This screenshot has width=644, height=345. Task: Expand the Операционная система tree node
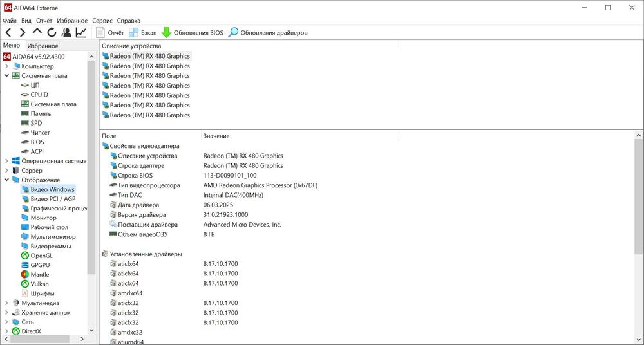[x=6, y=161]
